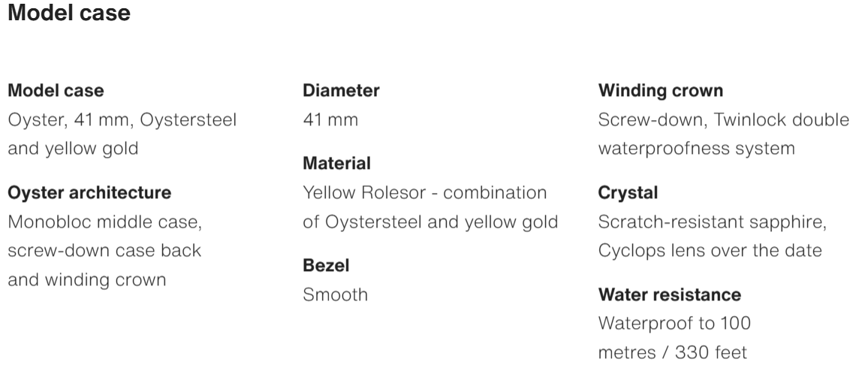Click the "Waterproof to 100" text line
Screen dimensions: 868x368
coord(674,323)
